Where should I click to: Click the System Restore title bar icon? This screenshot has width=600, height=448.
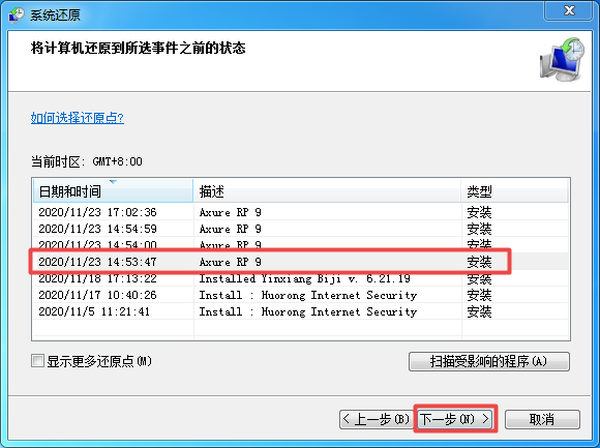(x=16, y=15)
